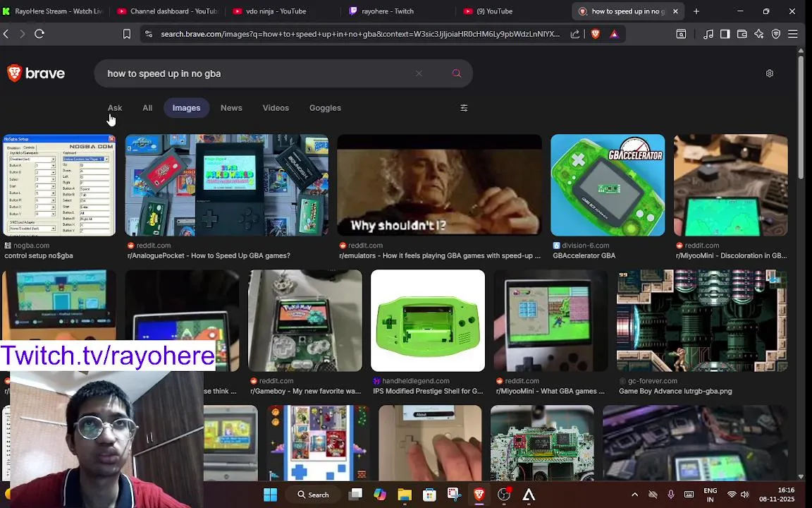
Task: Switch to RayoHere Stream browser tab
Action: (x=55, y=11)
